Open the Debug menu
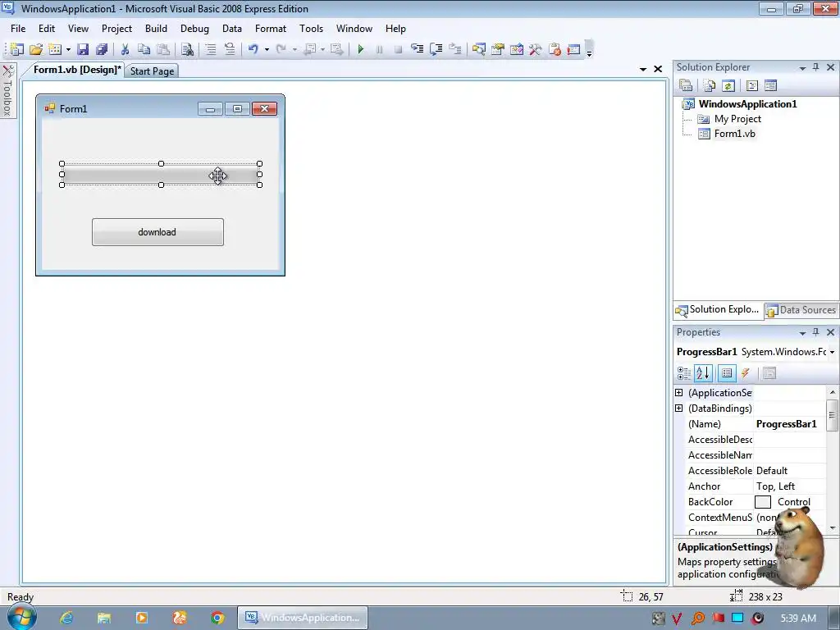The height and width of the screenshot is (630, 840). pos(194,29)
